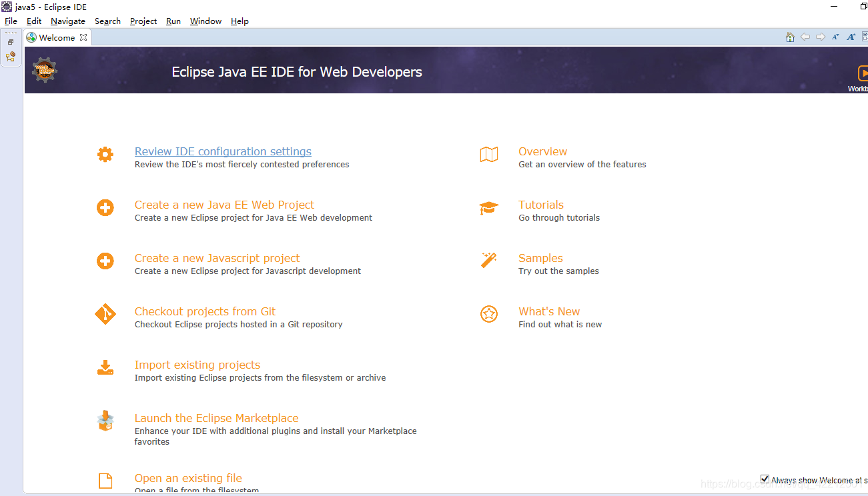Click Open an existing file link

[x=188, y=478]
